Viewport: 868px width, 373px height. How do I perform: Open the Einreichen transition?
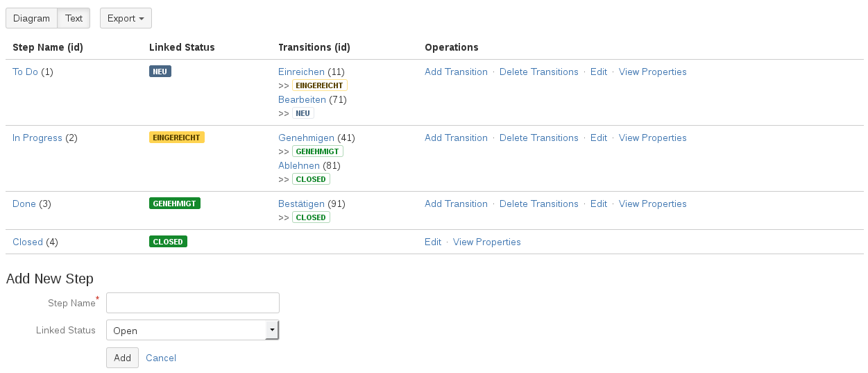301,72
